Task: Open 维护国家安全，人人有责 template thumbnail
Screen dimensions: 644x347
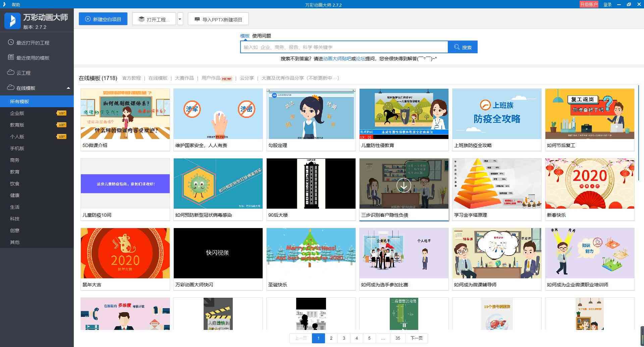Action: (x=218, y=114)
